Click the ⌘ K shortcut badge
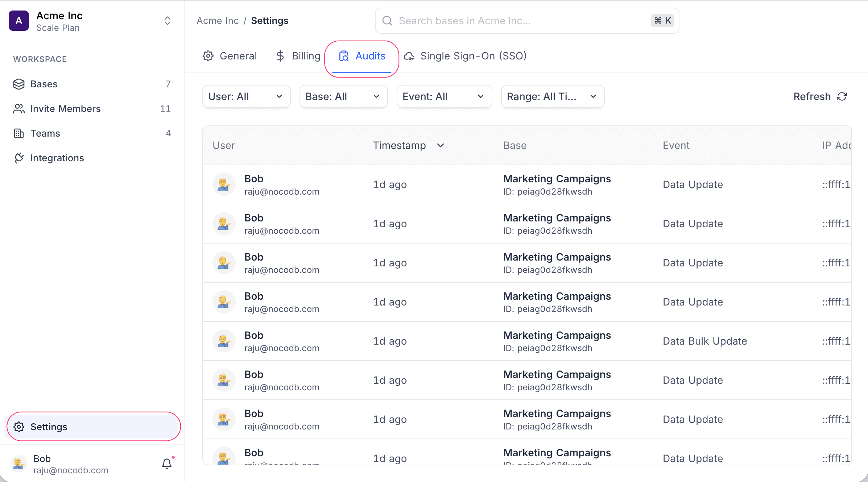Viewport: 868px width, 482px height. point(663,21)
